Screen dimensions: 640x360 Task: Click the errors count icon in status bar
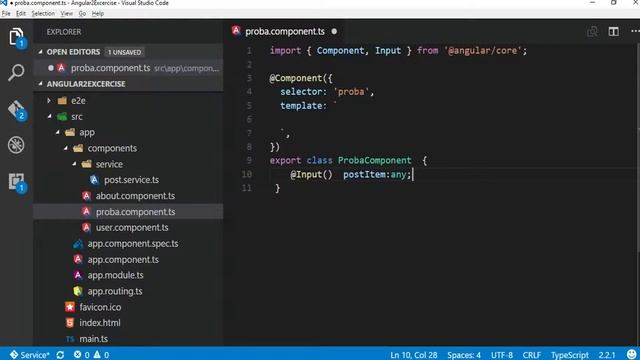77,355
